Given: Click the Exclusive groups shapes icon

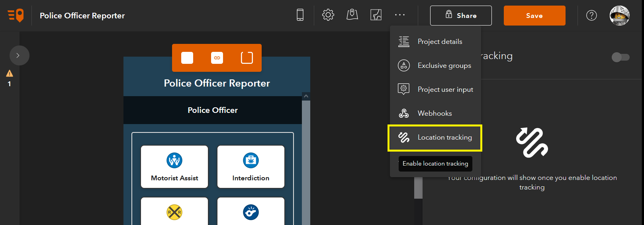Looking at the screenshot, I should click(x=404, y=65).
